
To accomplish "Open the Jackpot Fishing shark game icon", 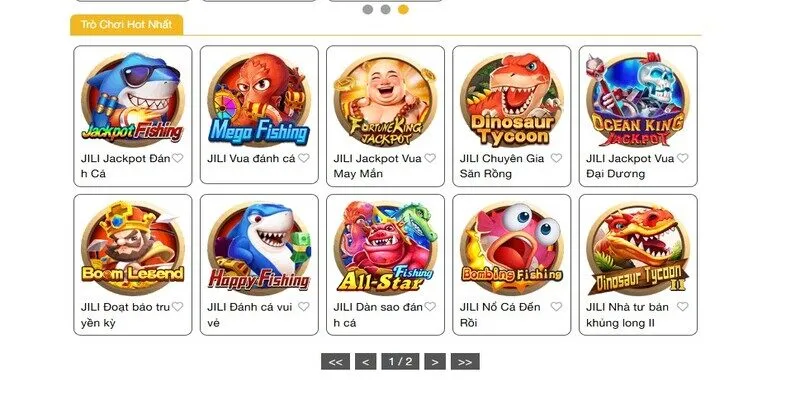I will [x=133, y=98].
